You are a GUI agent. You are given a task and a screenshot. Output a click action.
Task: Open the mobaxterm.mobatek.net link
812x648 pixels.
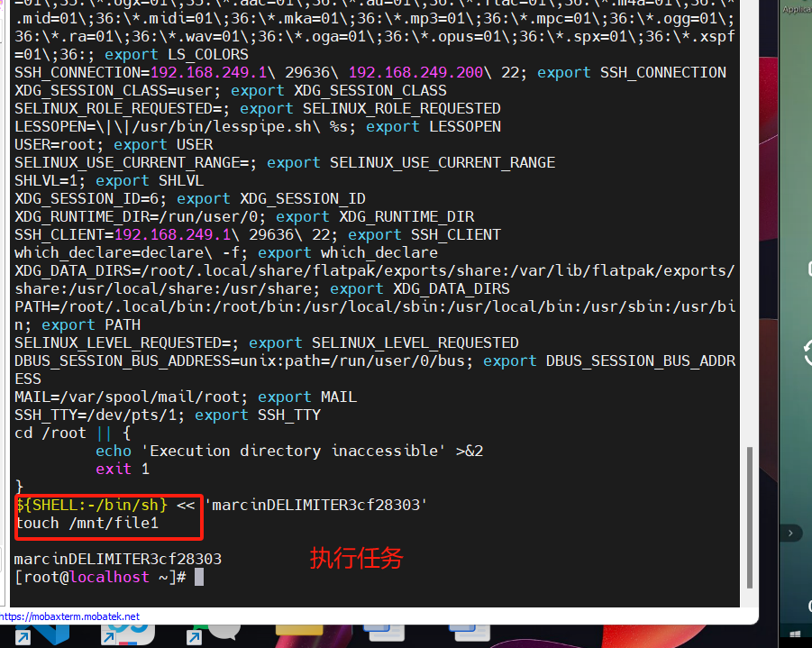point(70,616)
